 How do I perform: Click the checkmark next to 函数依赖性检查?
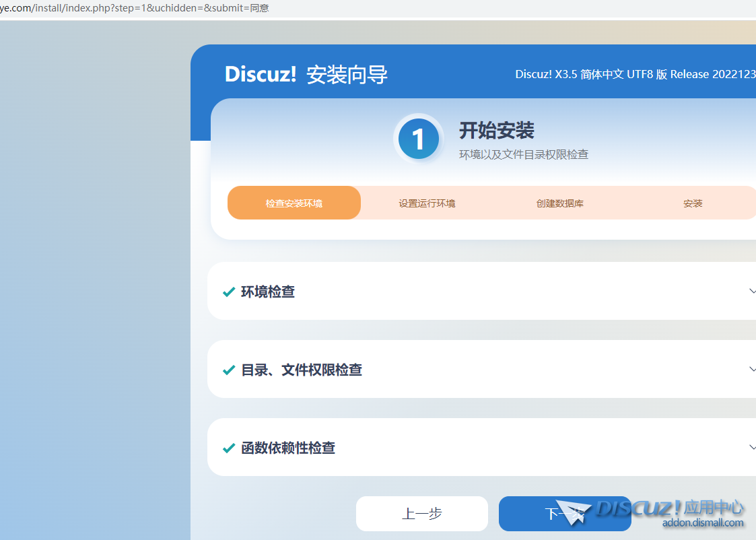point(228,448)
